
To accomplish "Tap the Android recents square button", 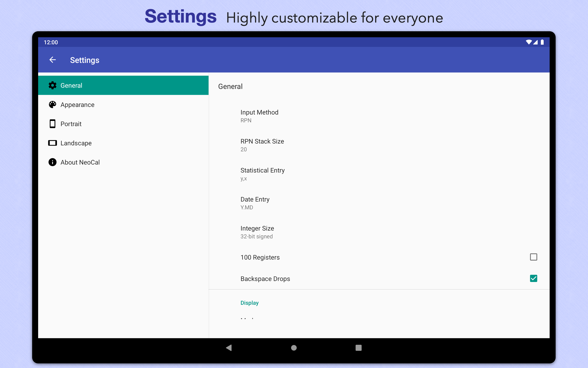I will (359, 348).
